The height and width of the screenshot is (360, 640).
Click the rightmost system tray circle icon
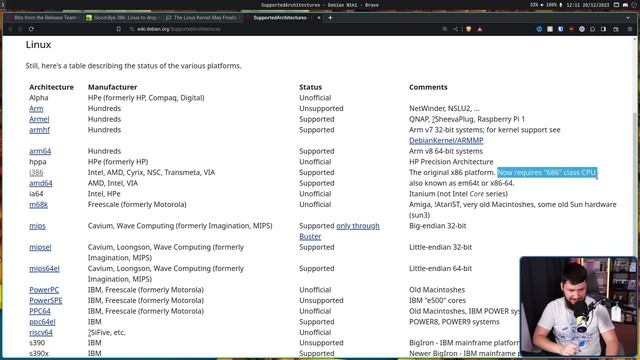pyautogui.click(x=634, y=5)
